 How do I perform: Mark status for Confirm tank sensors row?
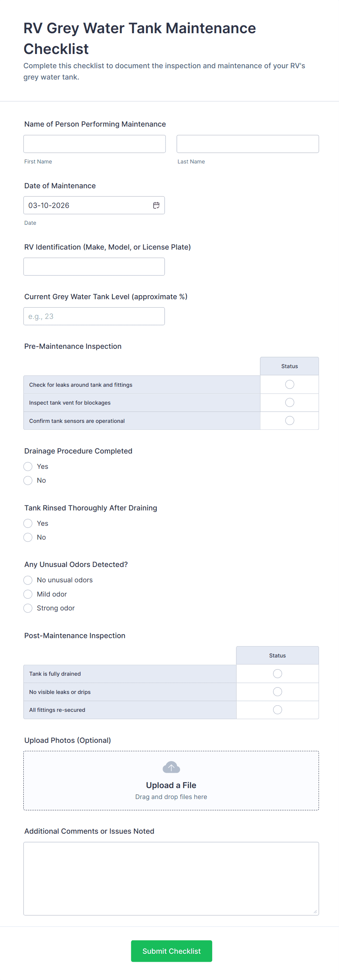pos(289,421)
